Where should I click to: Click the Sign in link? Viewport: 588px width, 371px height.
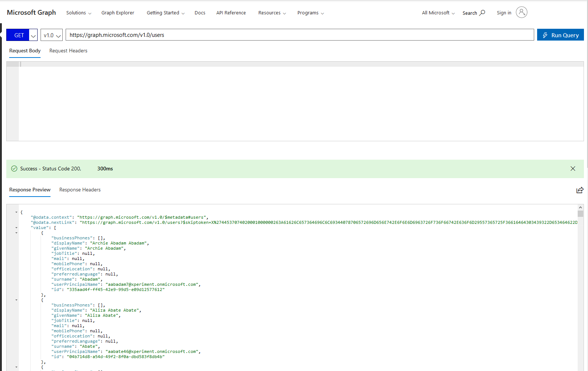[504, 13]
